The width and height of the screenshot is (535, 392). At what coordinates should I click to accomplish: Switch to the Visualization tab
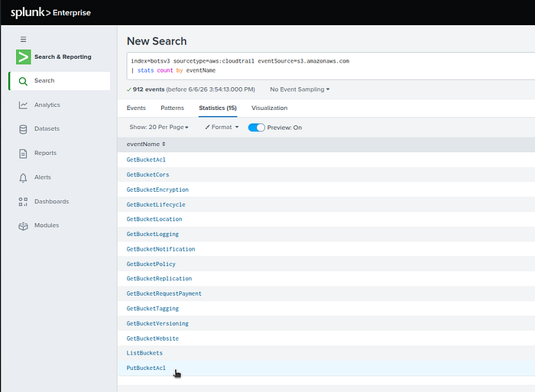click(x=270, y=109)
